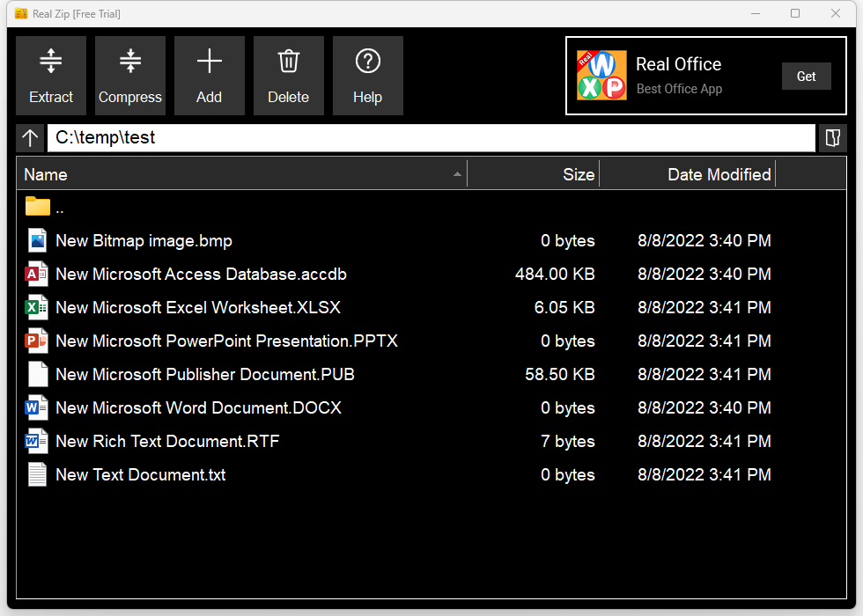Select New Rich Text Document.RTF
863x616 pixels.
tap(167, 442)
